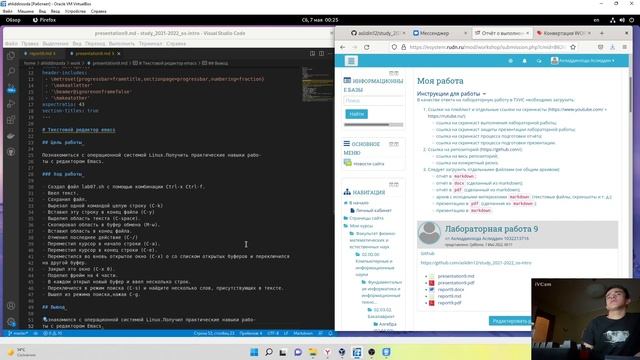
Task: Open the Новости сайта link
Action: [x=369, y=164]
